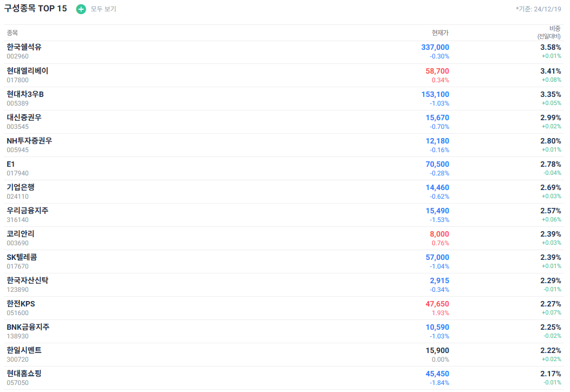
Task: Click price 12,180 for NH투자증권우
Action: [x=437, y=141]
